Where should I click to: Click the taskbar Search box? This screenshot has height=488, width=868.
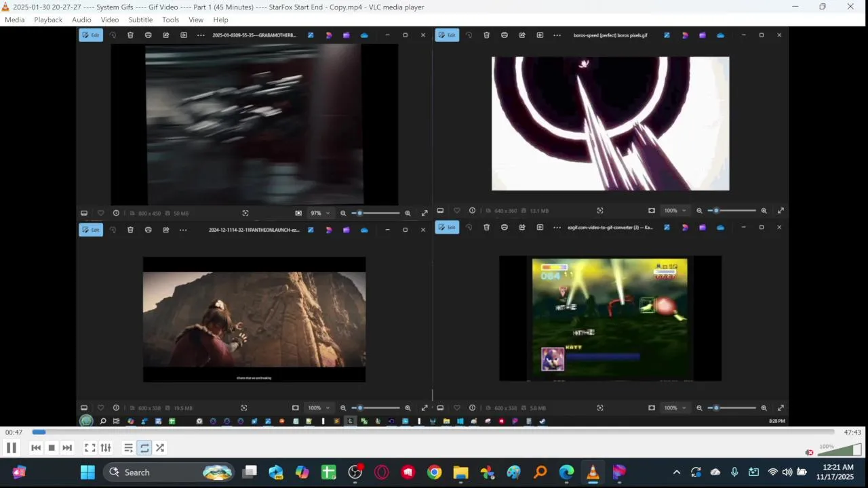click(170, 472)
